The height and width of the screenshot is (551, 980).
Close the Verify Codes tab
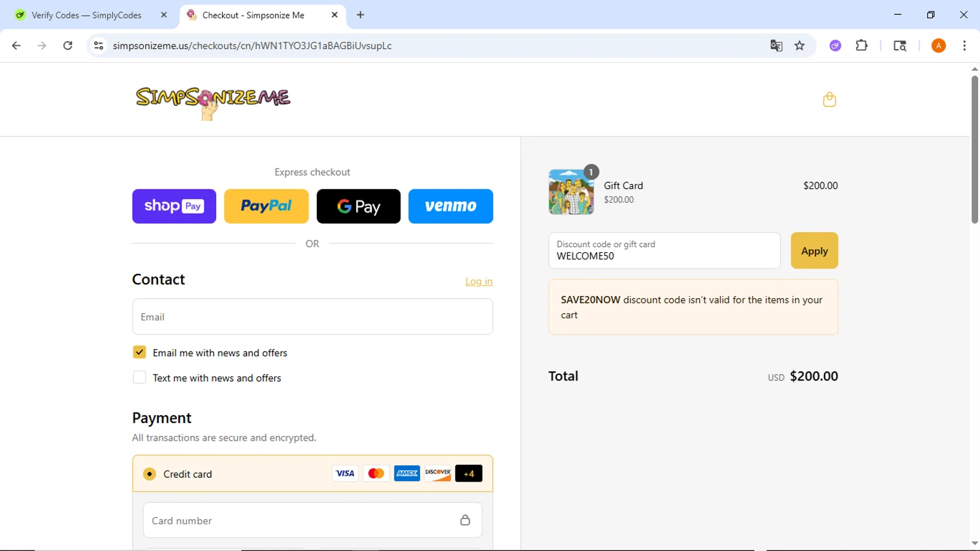[x=164, y=15]
